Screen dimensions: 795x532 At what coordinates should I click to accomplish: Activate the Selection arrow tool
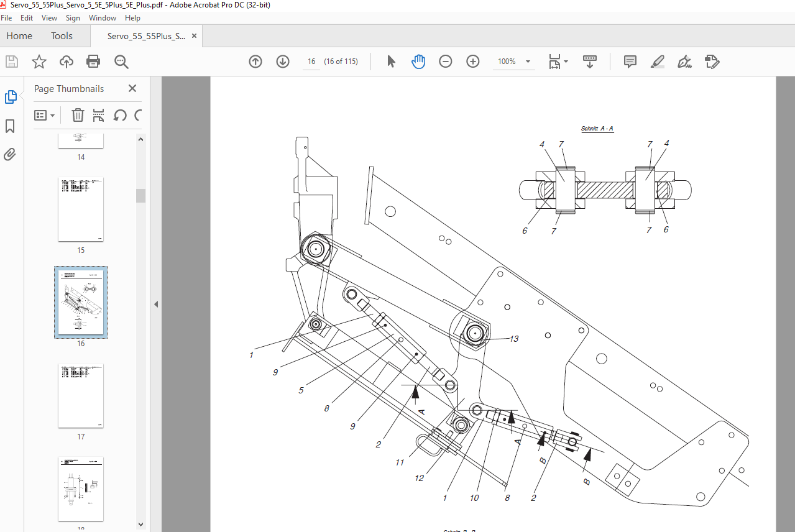click(x=391, y=62)
